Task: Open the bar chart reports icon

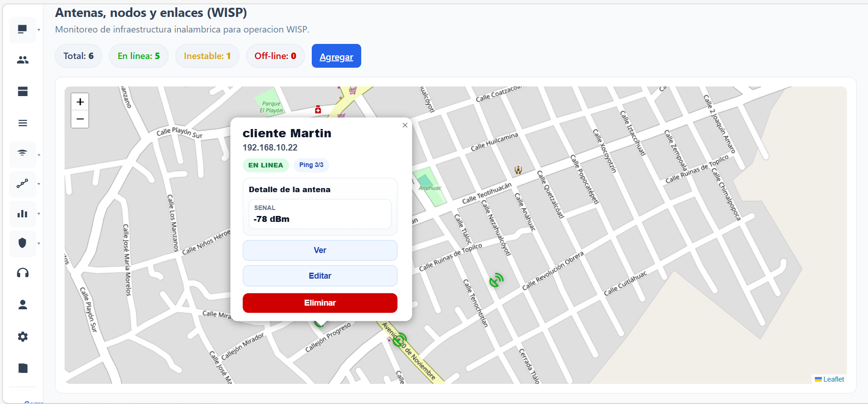Action: coord(22,214)
